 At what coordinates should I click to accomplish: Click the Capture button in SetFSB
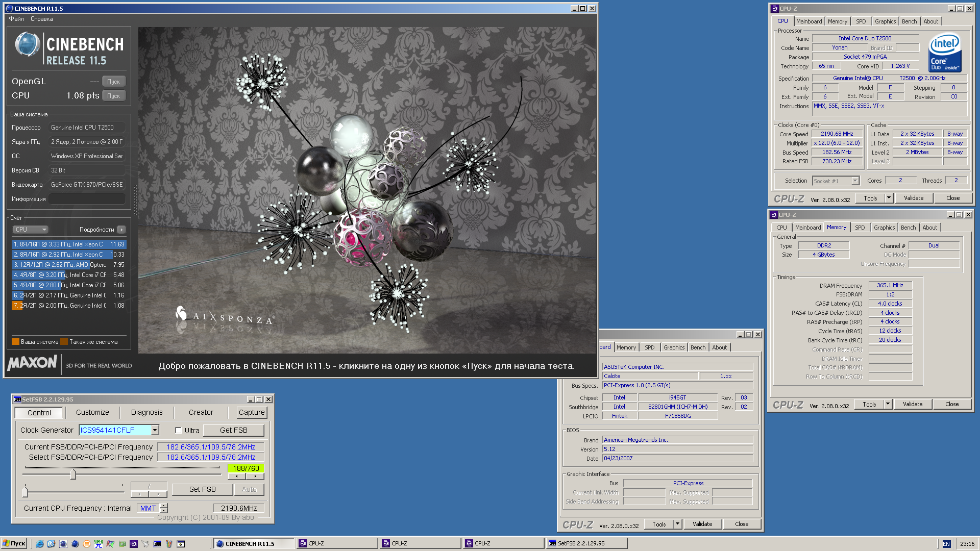coord(252,412)
